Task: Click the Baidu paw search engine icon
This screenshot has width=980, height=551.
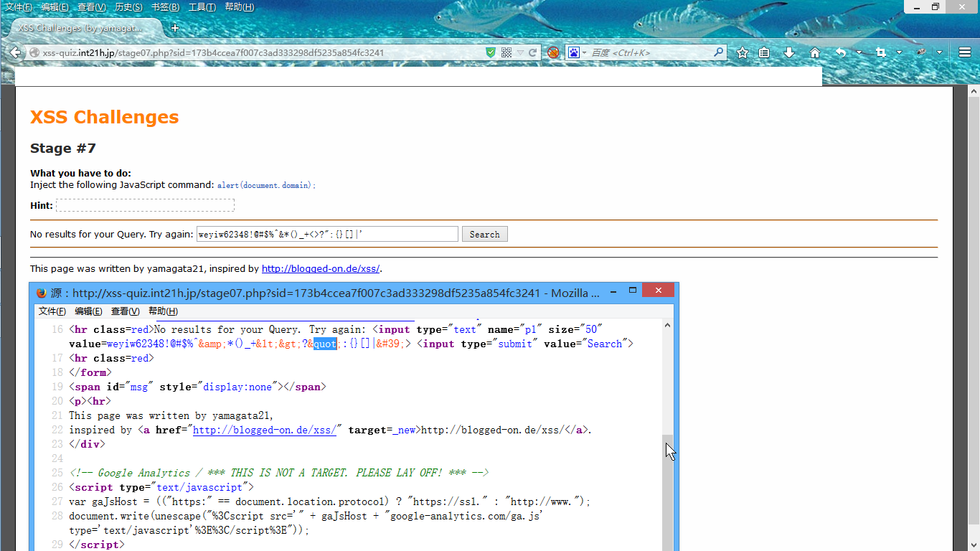Action: [574, 52]
